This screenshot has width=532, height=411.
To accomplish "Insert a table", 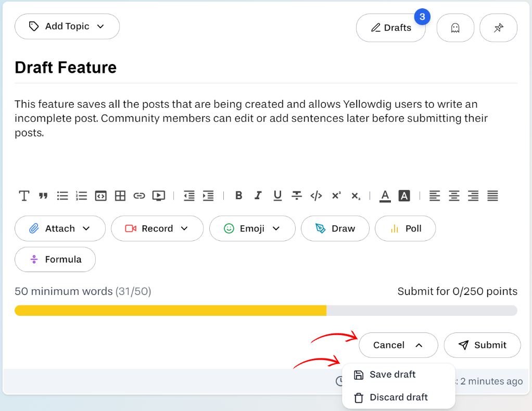I will [120, 196].
